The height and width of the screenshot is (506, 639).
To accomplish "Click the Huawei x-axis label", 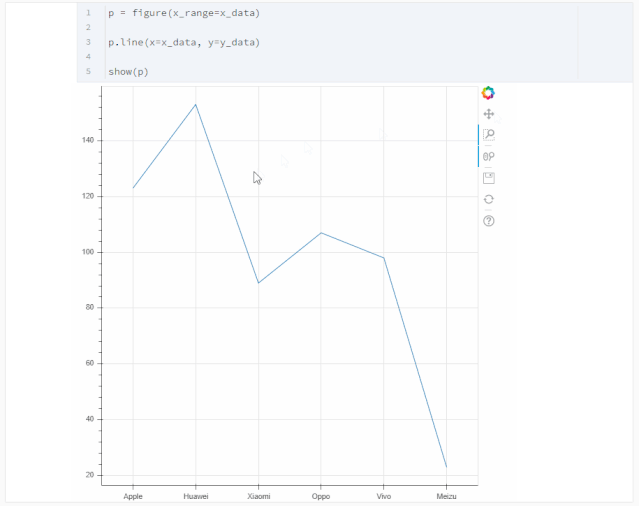I will pyautogui.click(x=196, y=496).
